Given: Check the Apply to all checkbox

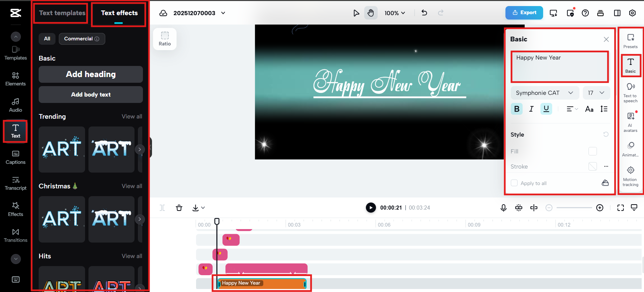Looking at the screenshot, I should pos(514,183).
